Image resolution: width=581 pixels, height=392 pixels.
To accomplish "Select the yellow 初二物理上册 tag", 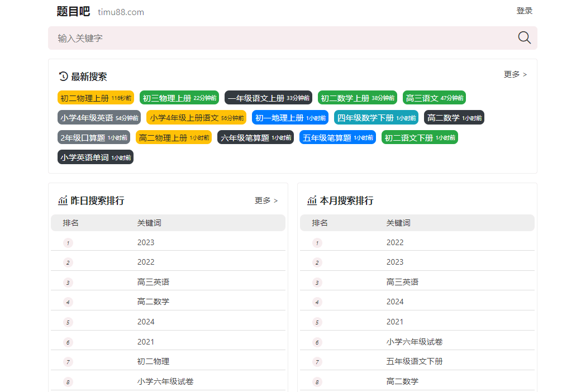I will (96, 98).
